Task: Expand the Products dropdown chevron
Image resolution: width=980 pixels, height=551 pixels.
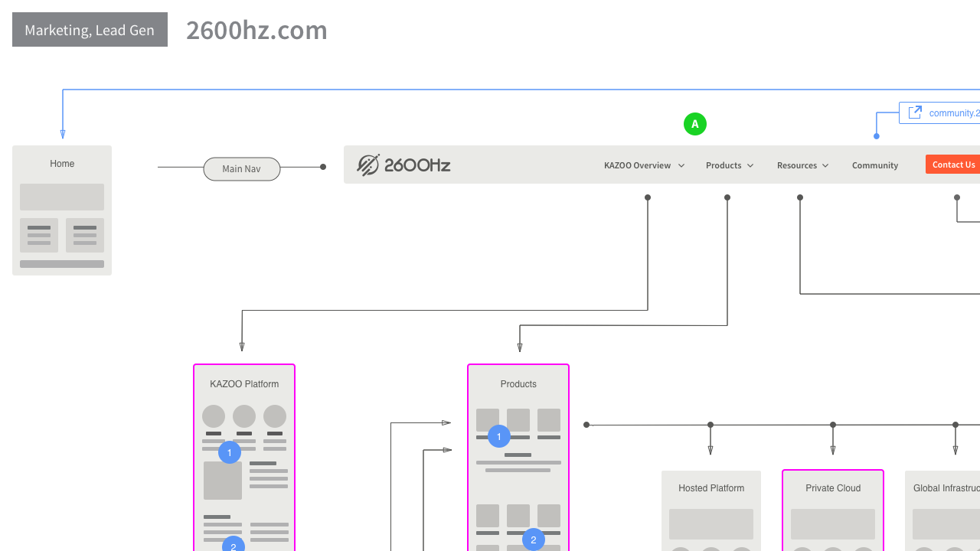Action: [750, 165]
